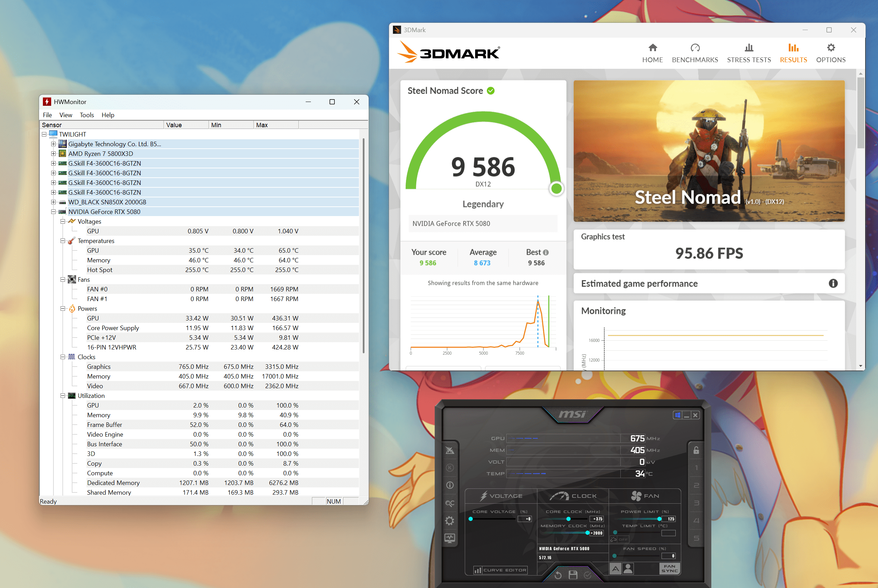Viewport: 878px width, 588px height.
Task: Expand the AMD Ryzen 7 5800X3D node
Action: click(53, 154)
